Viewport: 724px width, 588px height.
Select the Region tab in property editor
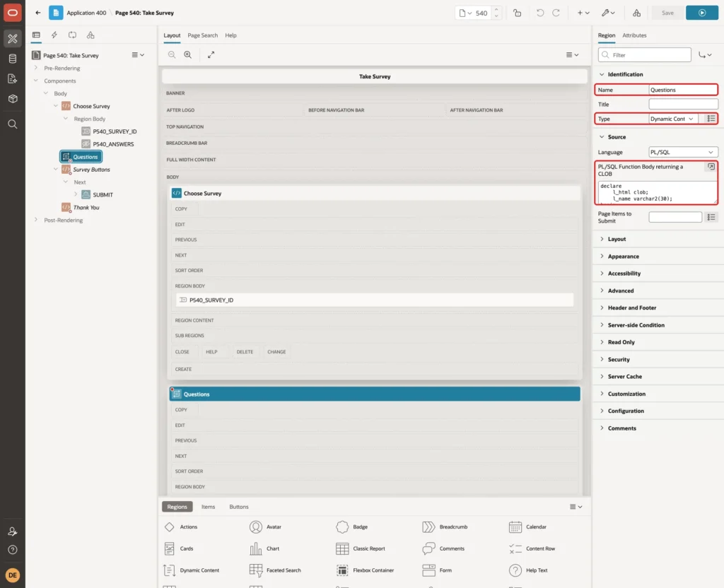[x=606, y=35]
